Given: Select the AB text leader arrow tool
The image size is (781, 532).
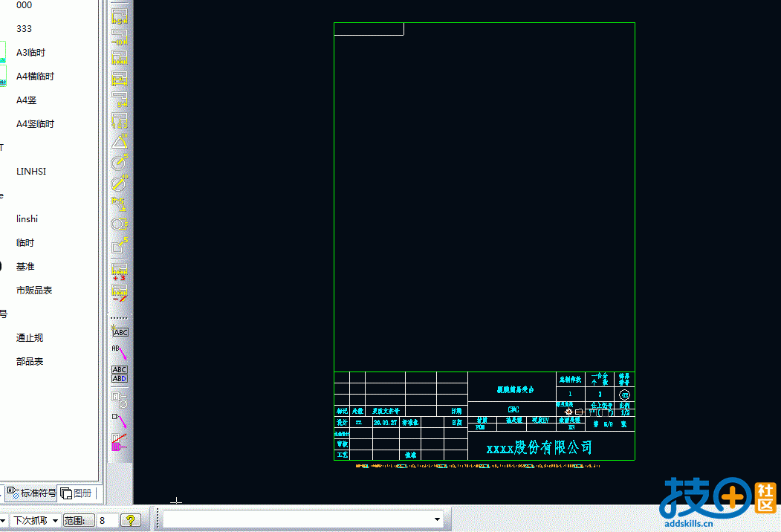Looking at the screenshot, I should click(119, 353).
